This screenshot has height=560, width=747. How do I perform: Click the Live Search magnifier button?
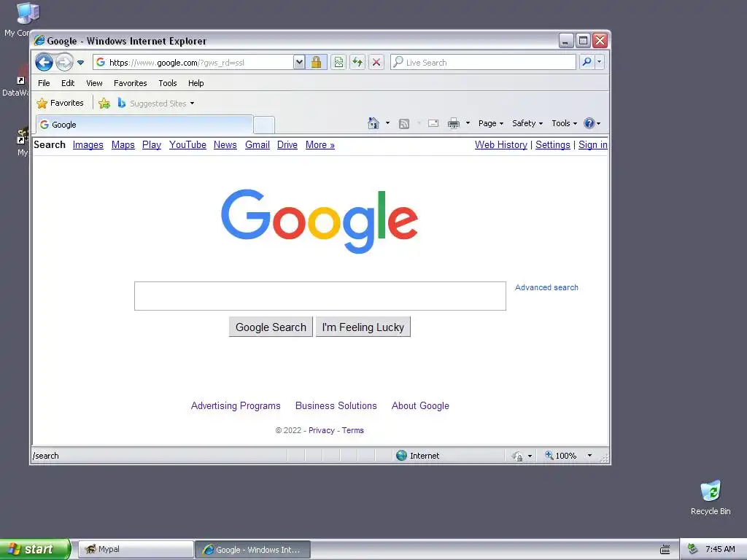[x=587, y=62]
